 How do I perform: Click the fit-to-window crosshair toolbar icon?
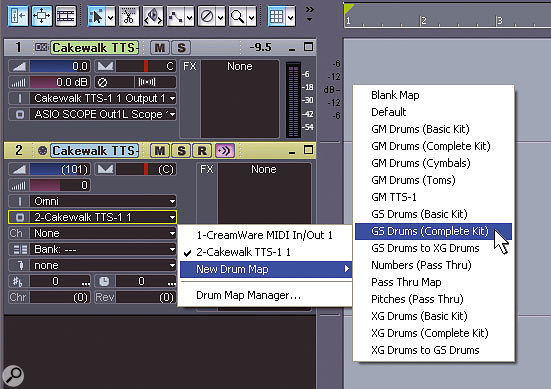(x=42, y=16)
